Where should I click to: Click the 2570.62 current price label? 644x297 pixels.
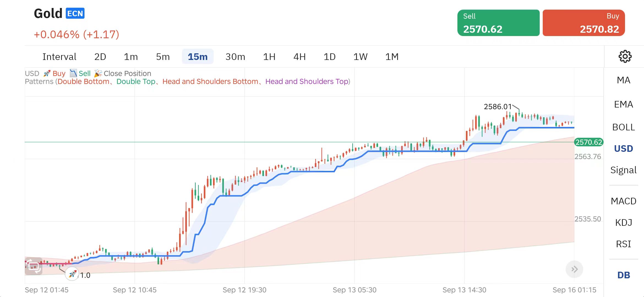tap(589, 142)
